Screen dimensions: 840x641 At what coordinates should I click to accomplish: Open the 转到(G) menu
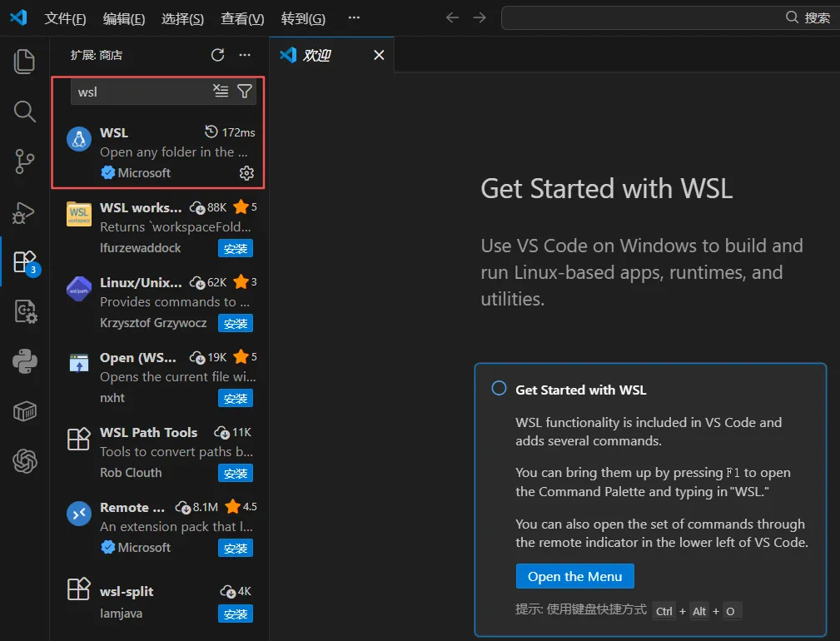click(303, 19)
